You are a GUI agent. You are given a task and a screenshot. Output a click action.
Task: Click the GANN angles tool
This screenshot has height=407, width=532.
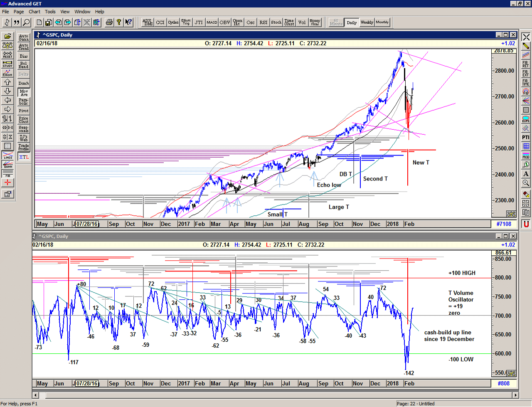(x=7, y=165)
